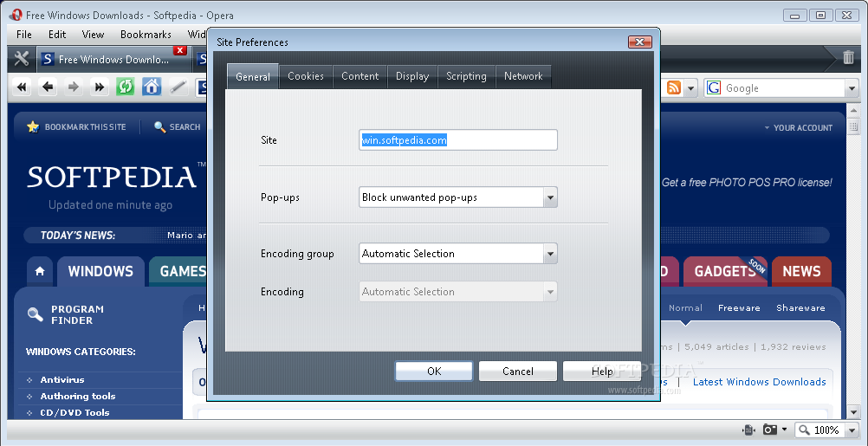Click the page scrollbar down arrow
The image size is (868, 446).
click(853, 411)
